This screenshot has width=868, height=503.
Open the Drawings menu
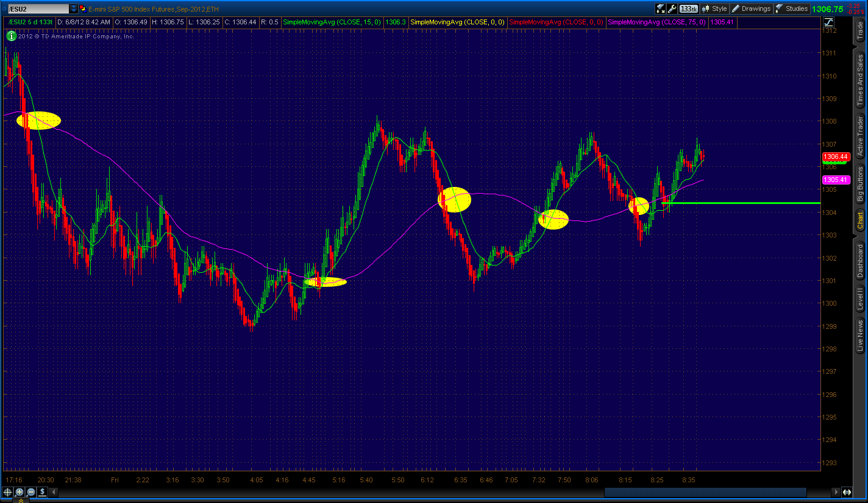751,9
